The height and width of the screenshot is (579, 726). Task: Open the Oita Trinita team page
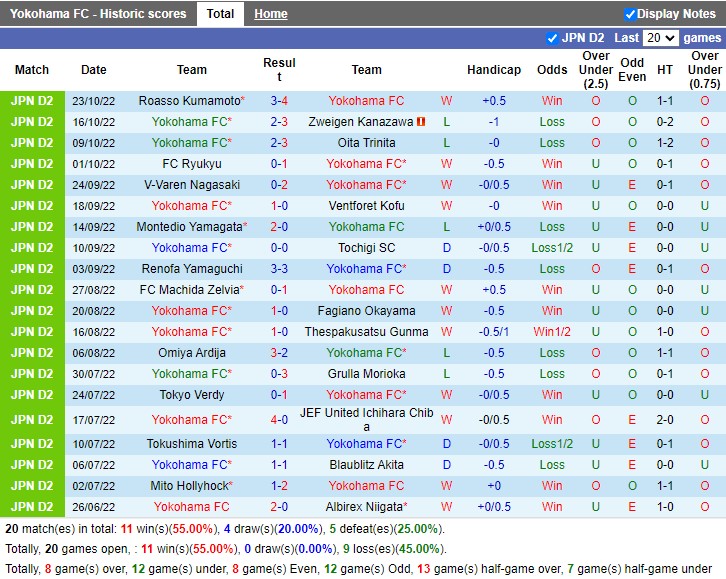click(x=366, y=143)
